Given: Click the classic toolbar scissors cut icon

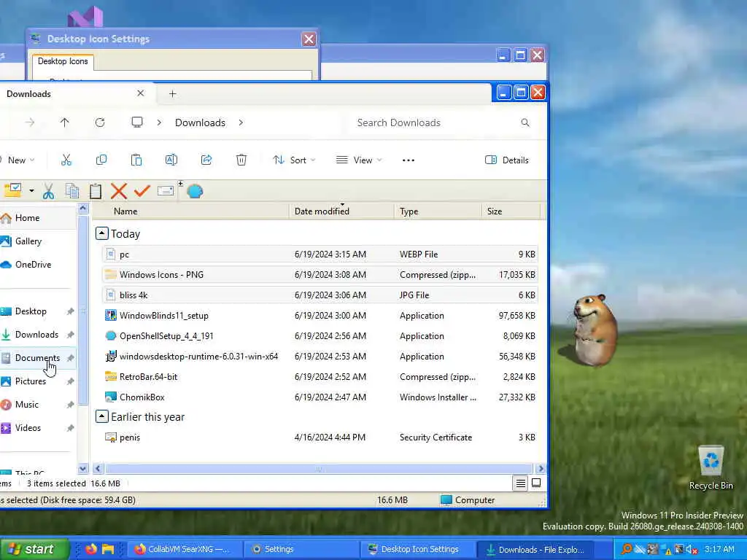Looking at the screenshot, I should tap(48, 191).
